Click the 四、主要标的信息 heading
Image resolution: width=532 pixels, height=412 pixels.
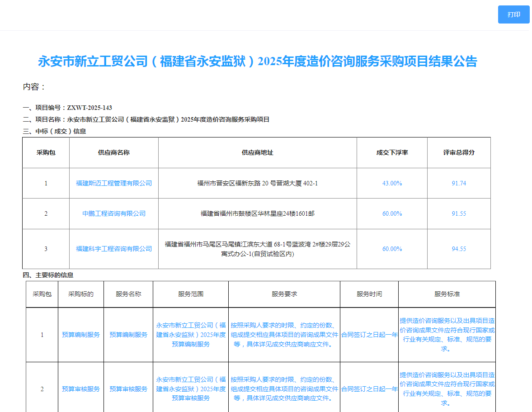pos(48,275)
